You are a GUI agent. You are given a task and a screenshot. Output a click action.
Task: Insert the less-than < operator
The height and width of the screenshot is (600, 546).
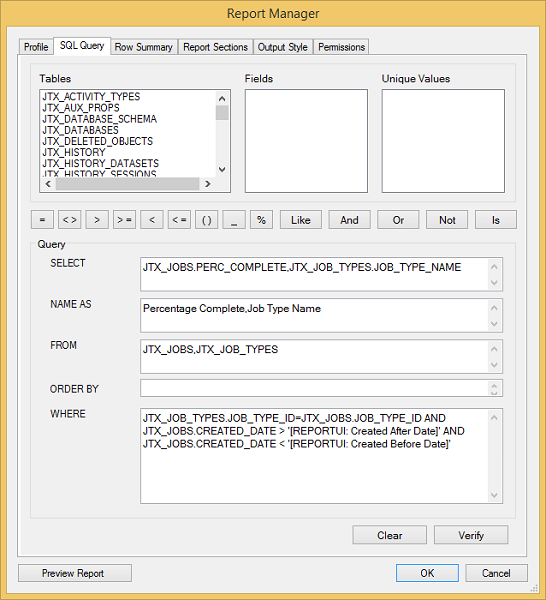(152, 220)
